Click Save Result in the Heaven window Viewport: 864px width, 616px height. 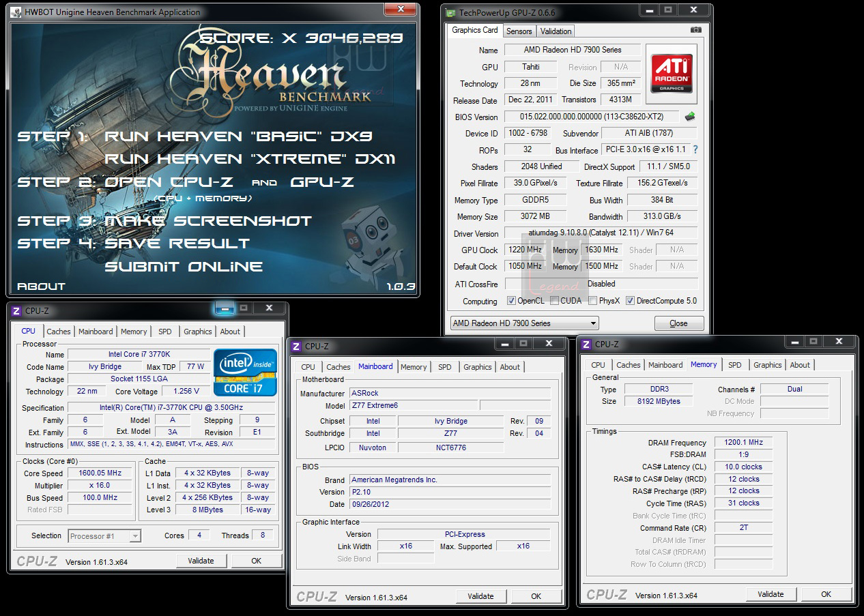(x=177, y=244)
